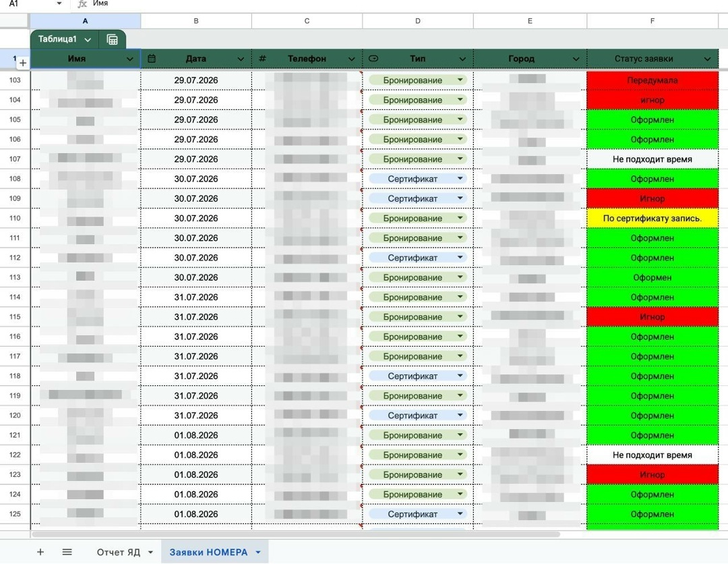The height and width of the screenshot is (564, 728).
Task: Expand the Таблица1 table name menu
Action: coord(88,40)
